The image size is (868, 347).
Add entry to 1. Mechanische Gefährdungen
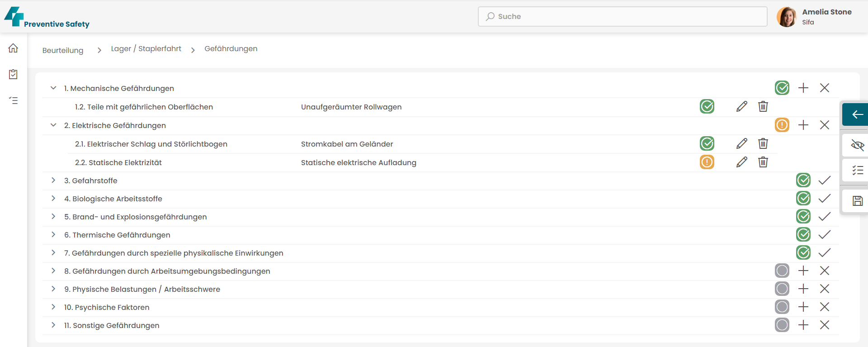[x=803, y=88]
